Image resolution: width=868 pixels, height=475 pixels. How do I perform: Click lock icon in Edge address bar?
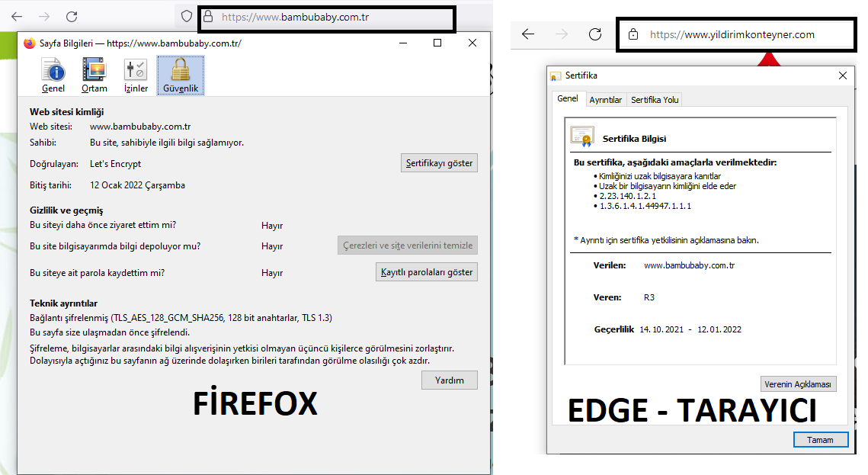[633, 34]
